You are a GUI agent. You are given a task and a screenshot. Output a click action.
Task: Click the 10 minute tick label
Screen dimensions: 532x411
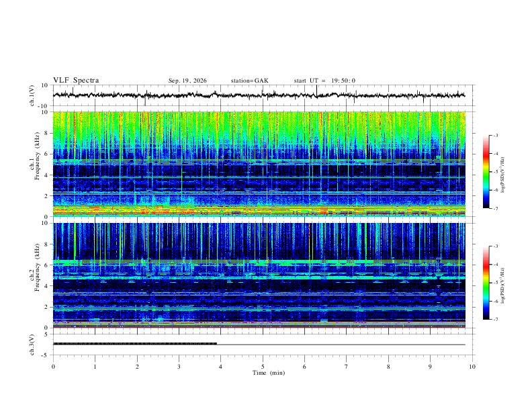472,367
